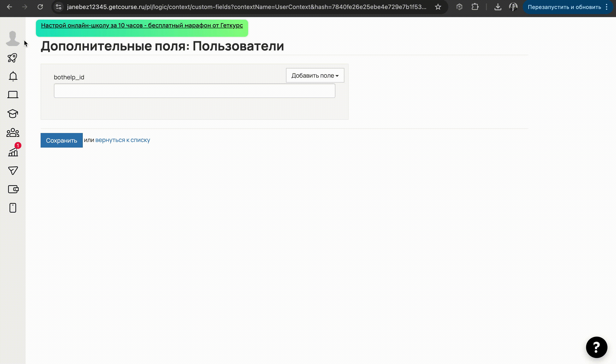This screenshot has width=616, height=364.
Task: Open the users group section icon
Action: click(13, 133)
